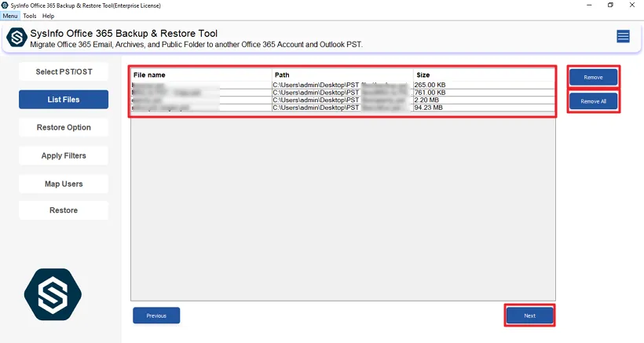Open the Apply Filters step
644x343 pixels.
(64, 155)
